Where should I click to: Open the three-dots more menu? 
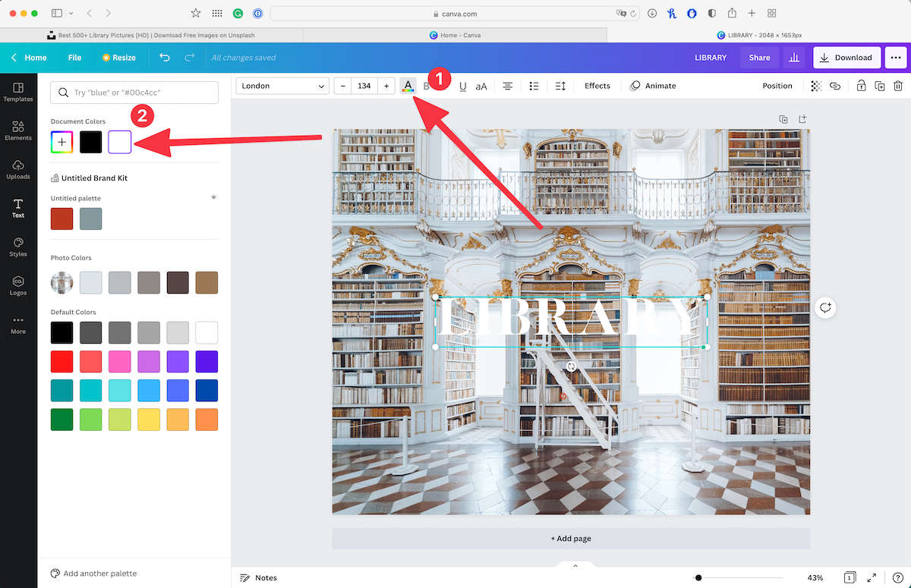[x=896, y=58]
